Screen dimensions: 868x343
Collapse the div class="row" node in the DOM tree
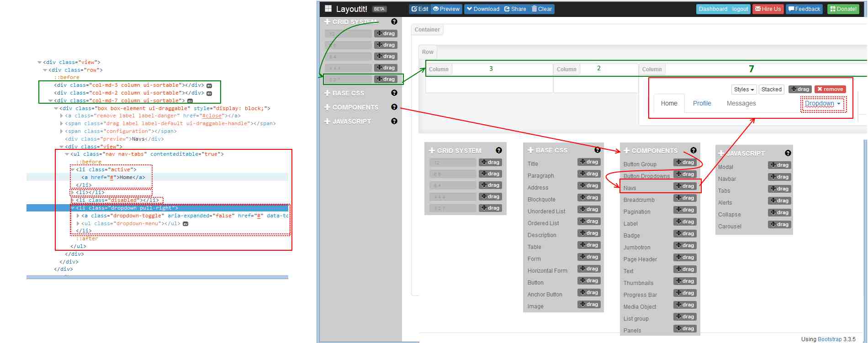click(x=45, y=70)
